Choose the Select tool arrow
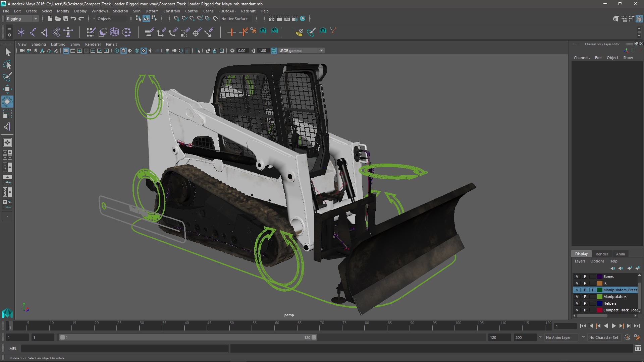 (7, 52)
